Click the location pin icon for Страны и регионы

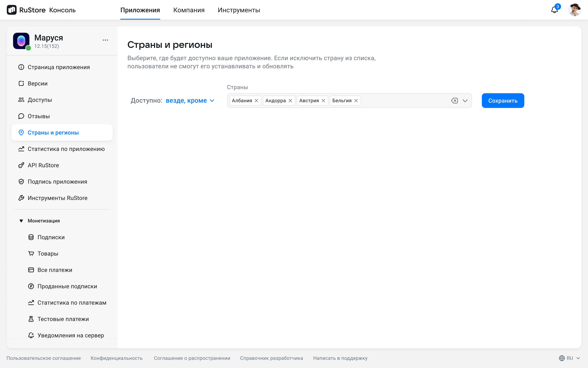[21, 133]
